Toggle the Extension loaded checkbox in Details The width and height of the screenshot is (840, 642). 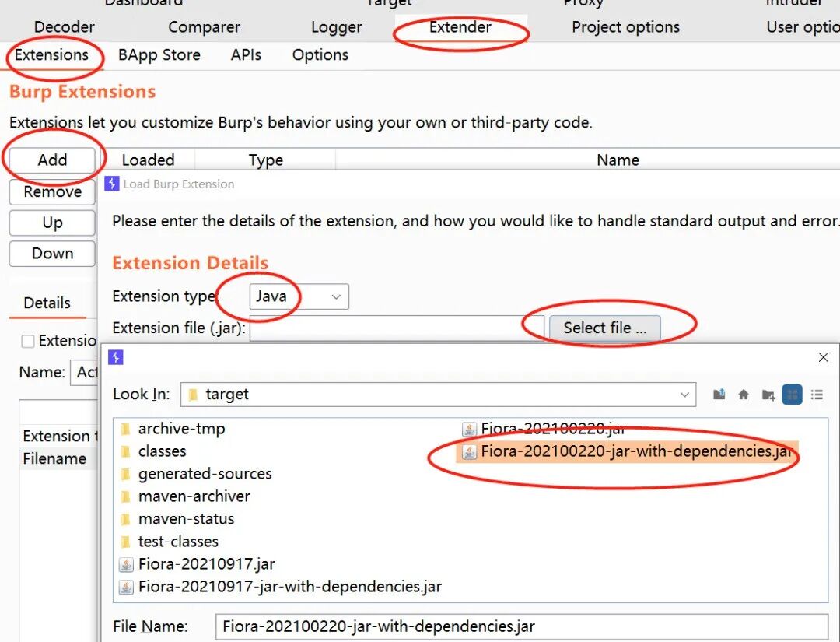pos(28,341)
